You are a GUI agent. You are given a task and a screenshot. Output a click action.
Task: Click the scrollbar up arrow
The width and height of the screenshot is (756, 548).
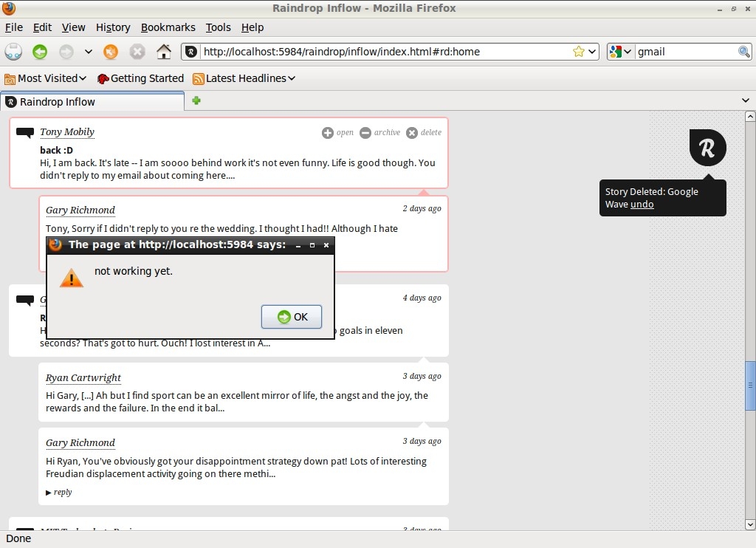pyautogui.click(x=750, y=116)
